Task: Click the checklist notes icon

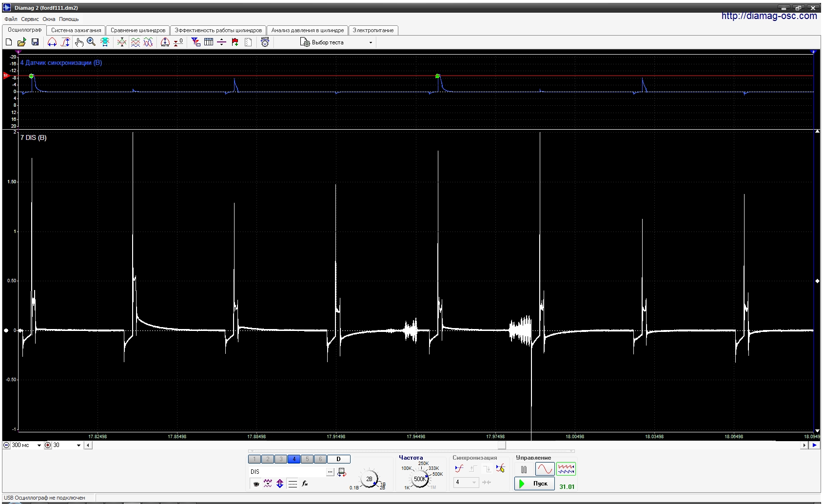Action: click(248, 42)
